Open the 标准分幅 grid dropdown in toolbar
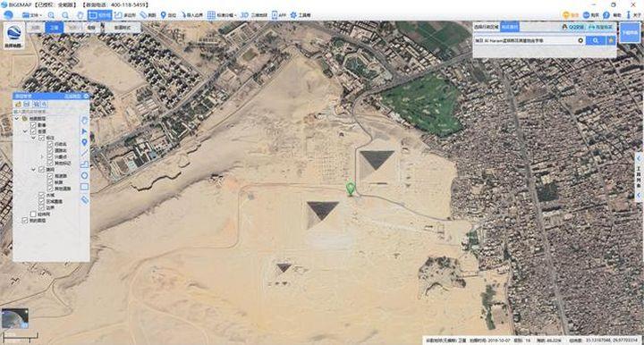This screenshot has height=345, width=644. click(x=222, y=15)
